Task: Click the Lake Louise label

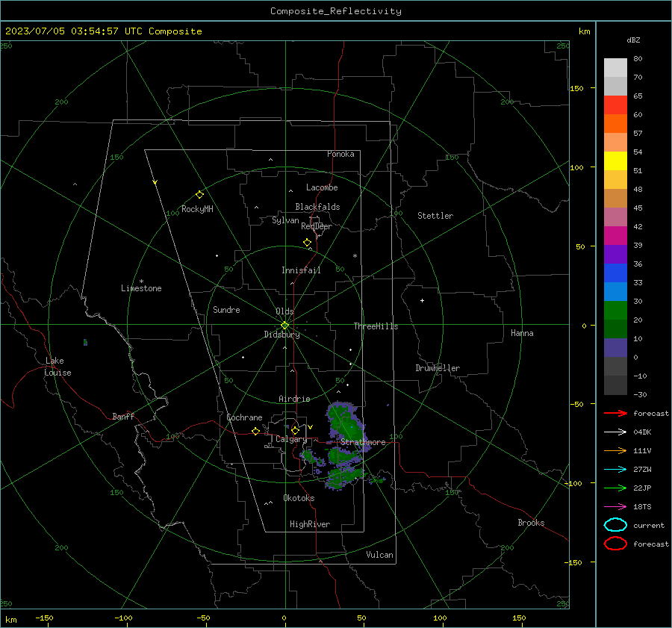Action: coord(57,367)
